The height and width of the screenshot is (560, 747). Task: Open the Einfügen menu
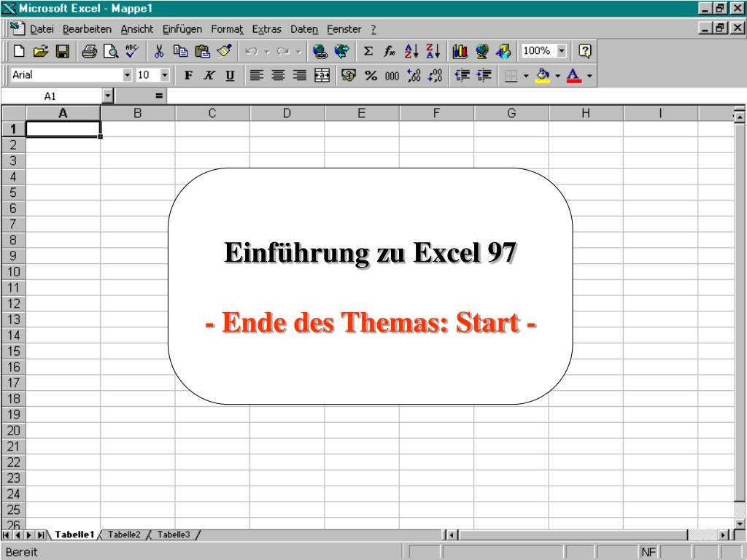182,29
